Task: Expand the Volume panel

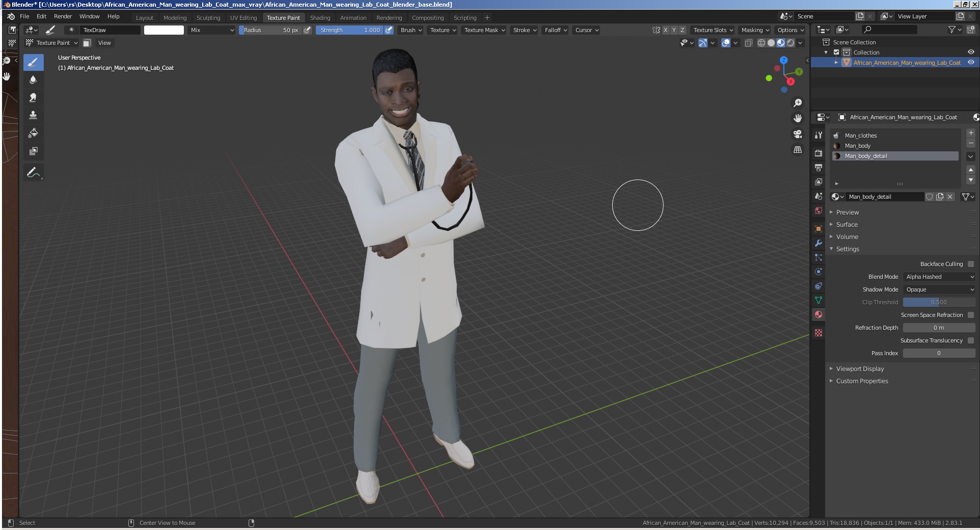Action: tap(847, 237)
